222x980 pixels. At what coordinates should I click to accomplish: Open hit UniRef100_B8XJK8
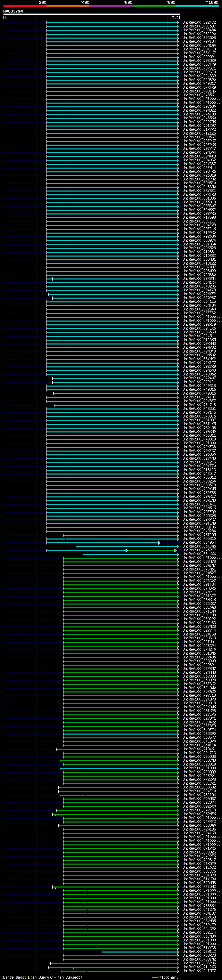[x=199, y=49]
